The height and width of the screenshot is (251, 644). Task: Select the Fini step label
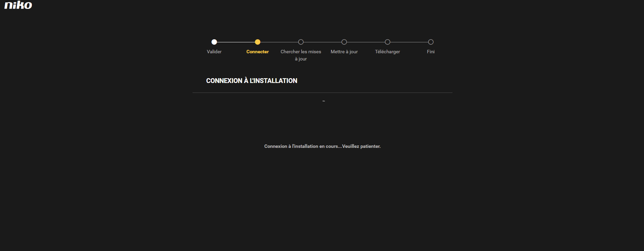431,52
